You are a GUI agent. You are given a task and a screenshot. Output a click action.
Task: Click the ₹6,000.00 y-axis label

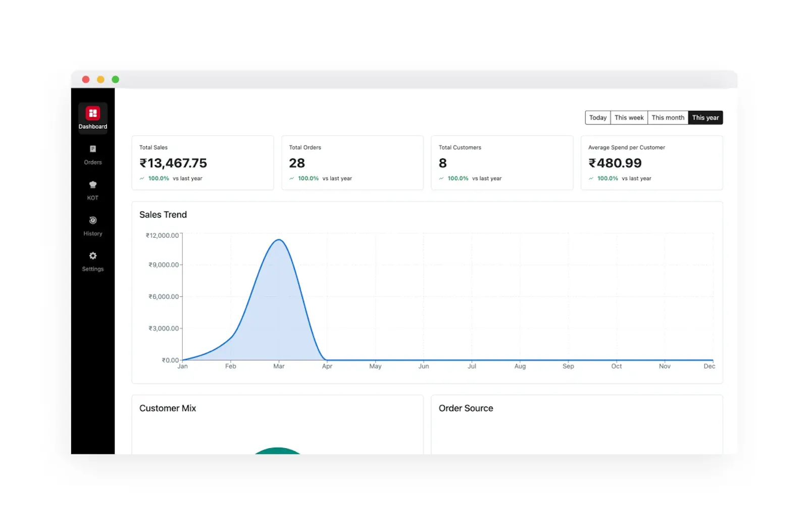(x=164, y=297)
